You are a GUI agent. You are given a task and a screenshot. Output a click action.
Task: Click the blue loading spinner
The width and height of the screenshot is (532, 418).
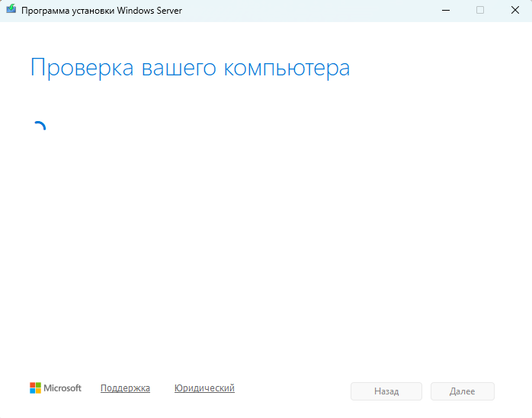click(x=38, y=129)
